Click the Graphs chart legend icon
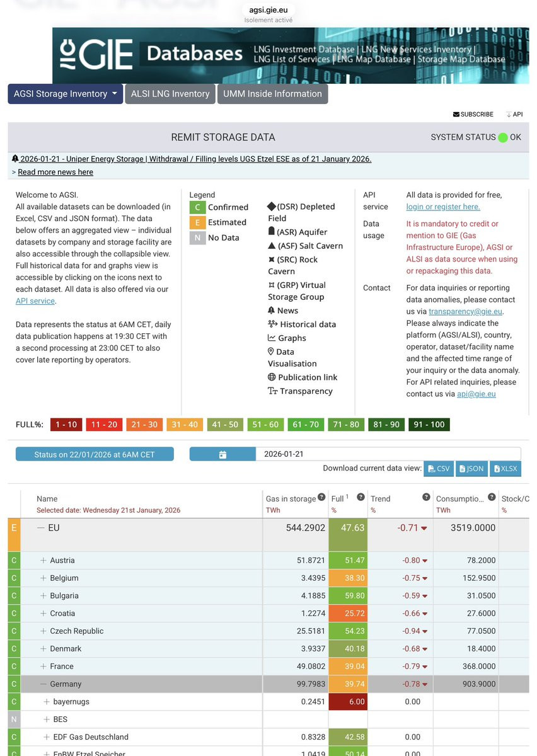Image resolution: width=537 pixels, height=756 pixels. 272,338
